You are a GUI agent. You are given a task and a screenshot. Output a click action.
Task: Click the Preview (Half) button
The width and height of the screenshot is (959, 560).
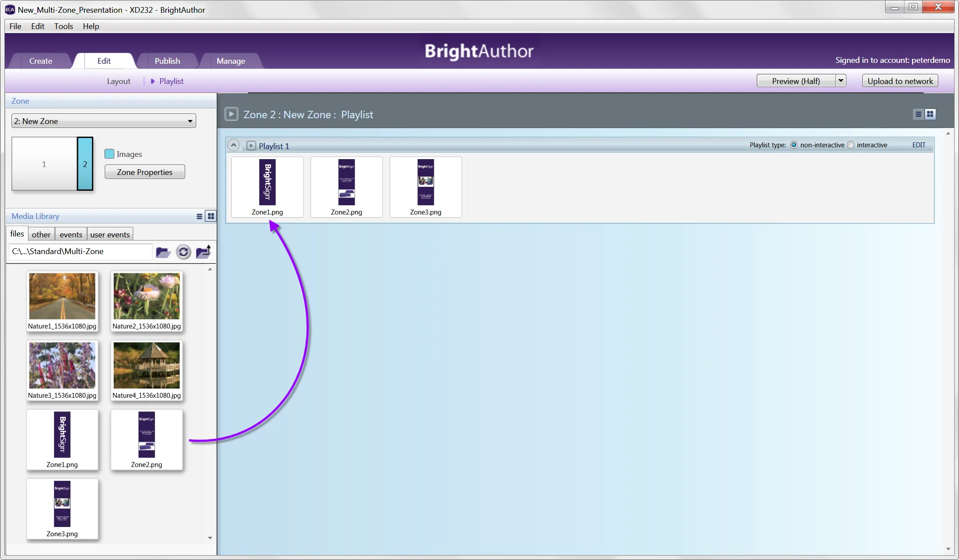[x=796, y=81]
